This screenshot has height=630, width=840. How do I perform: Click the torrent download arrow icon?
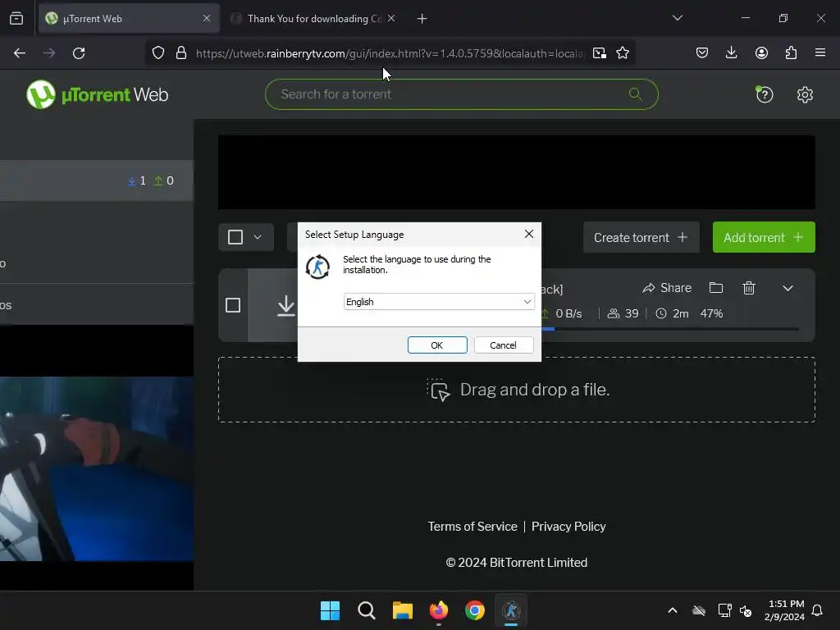click(286, 306)
